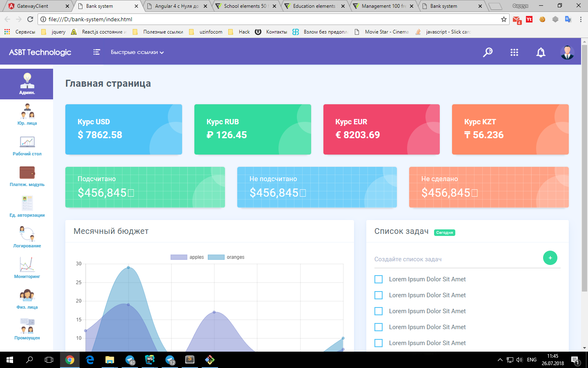Open the Windows Start menu
Image resolution: width=588 pixels, height=368 pixels.
10,360
